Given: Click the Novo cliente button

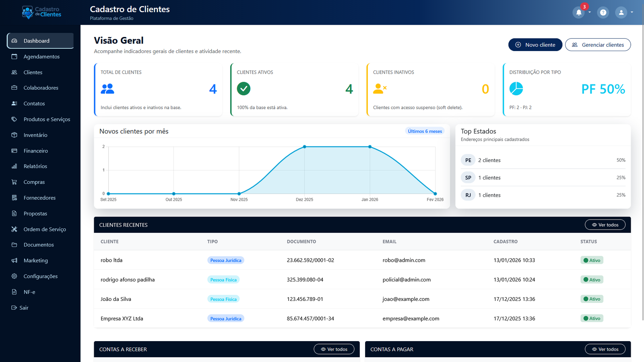Looking at the screenshot, I should [x=535, y=45].
